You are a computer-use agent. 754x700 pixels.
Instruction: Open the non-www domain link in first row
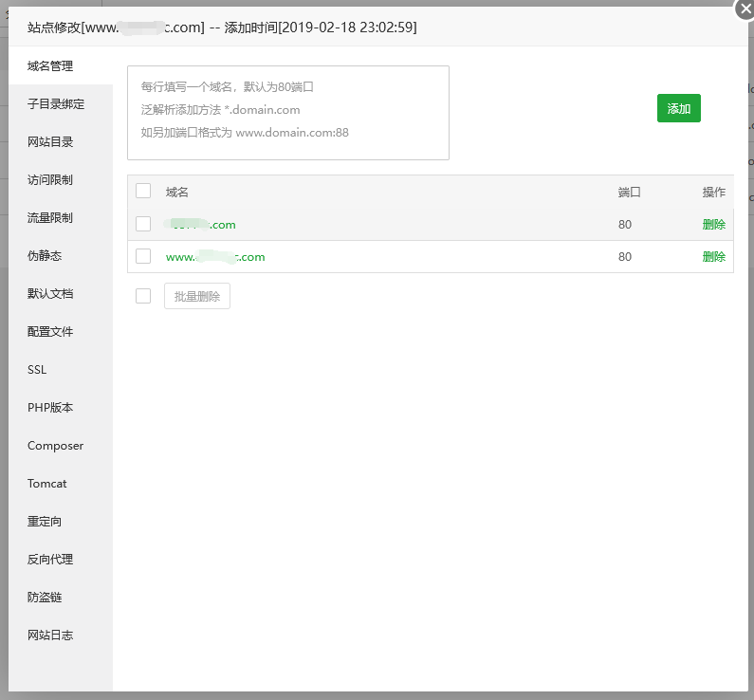[200, 225]
